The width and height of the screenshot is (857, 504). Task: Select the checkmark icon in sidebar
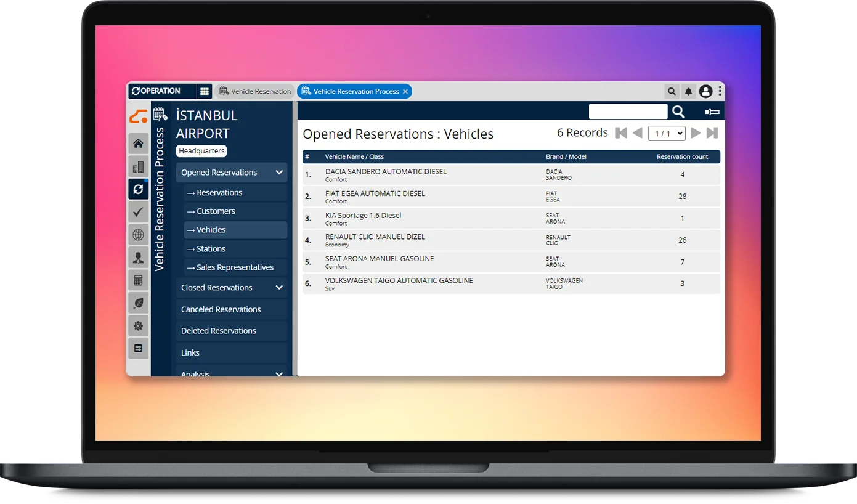click(138, 212)
